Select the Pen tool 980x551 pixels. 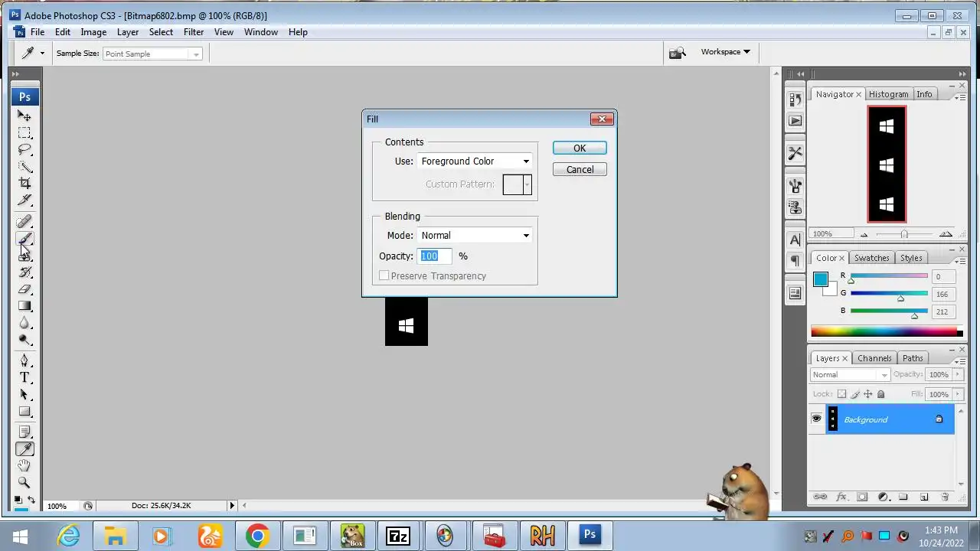pos(24,360)
